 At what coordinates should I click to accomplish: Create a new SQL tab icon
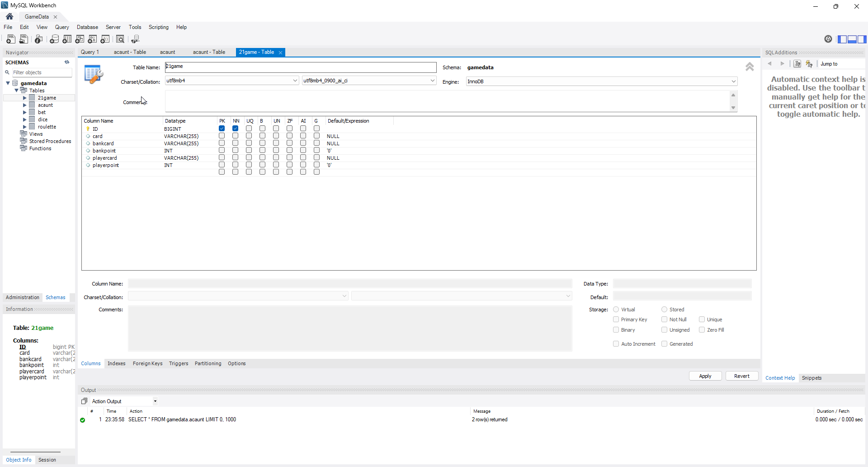[x=11, y=39]
